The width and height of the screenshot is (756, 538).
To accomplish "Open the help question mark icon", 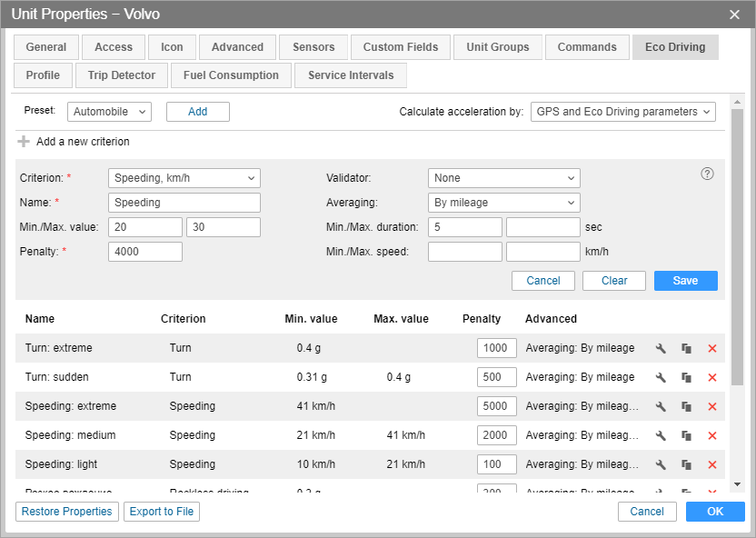I will click(x=707, y=174).
